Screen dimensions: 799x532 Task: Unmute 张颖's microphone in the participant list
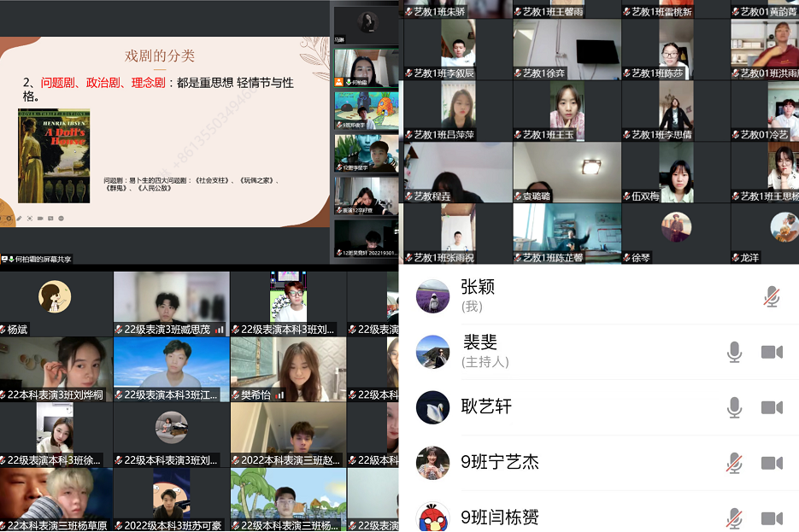pos(772,295)
